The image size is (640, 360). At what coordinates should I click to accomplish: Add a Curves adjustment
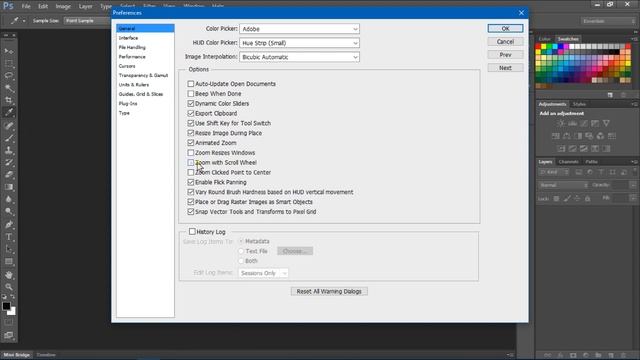coord(584,123)
